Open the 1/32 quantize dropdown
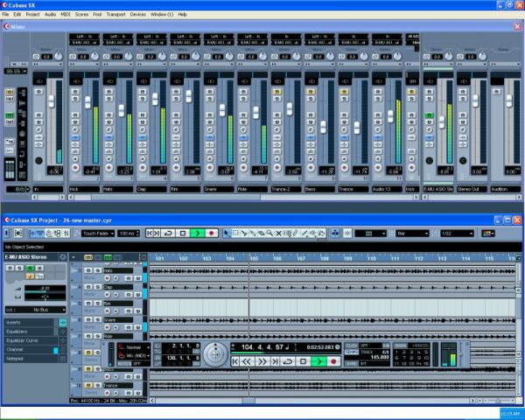 click(458, 234)
